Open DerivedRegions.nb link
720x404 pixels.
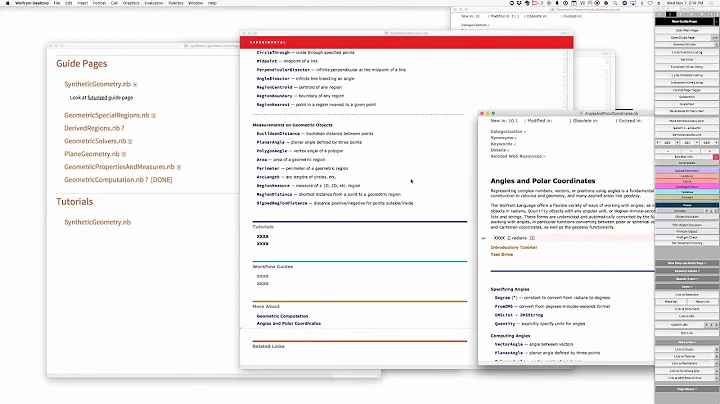click(92, 128)
